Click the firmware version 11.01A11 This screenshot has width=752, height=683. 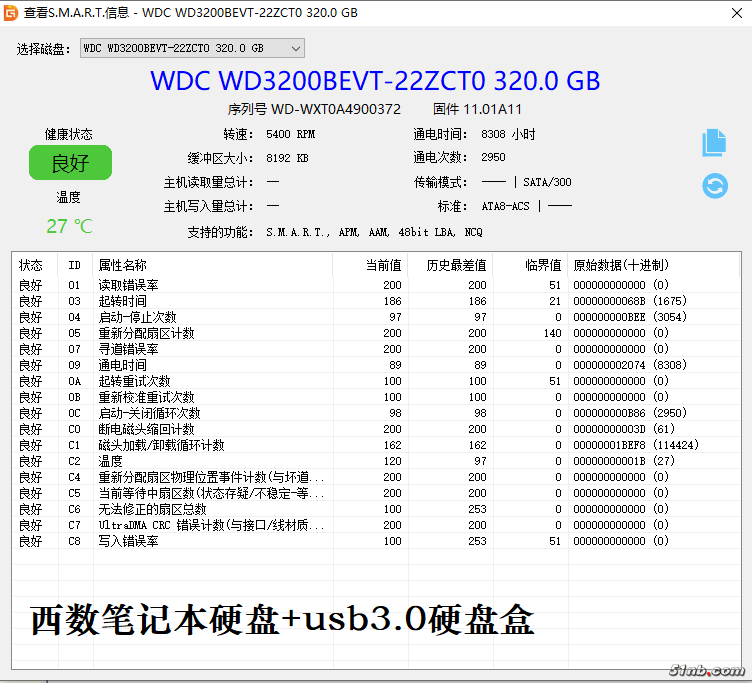493,109
